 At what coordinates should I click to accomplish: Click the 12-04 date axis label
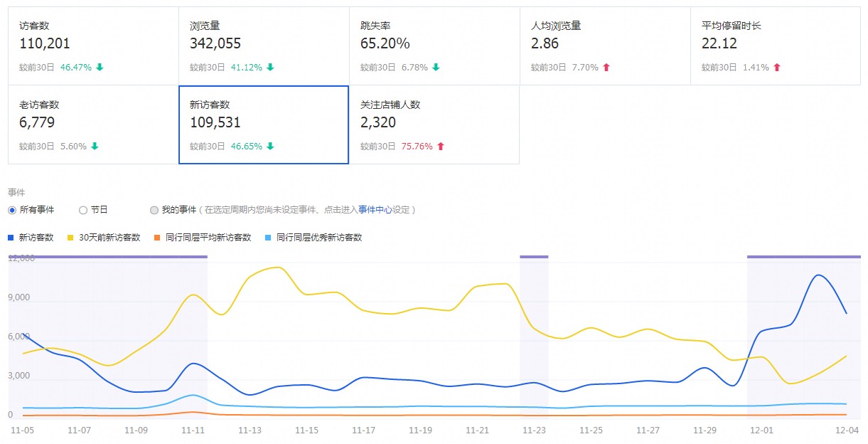pos(847,430)
